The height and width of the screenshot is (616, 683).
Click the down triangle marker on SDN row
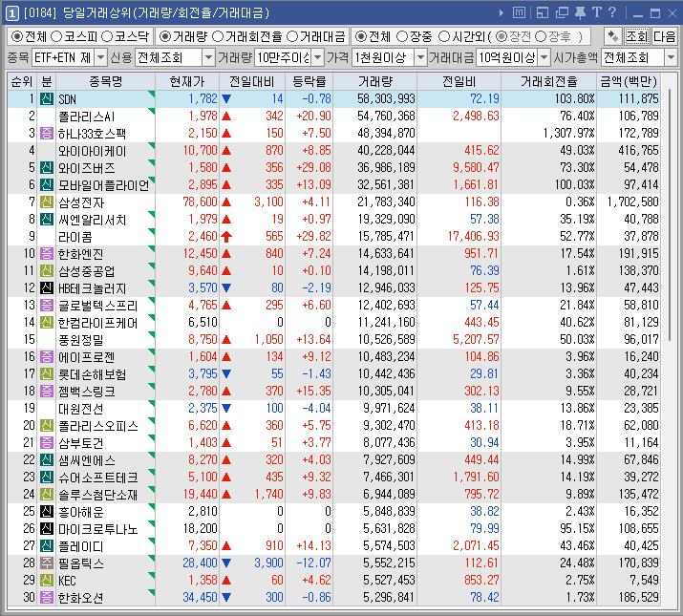[226, 99]
